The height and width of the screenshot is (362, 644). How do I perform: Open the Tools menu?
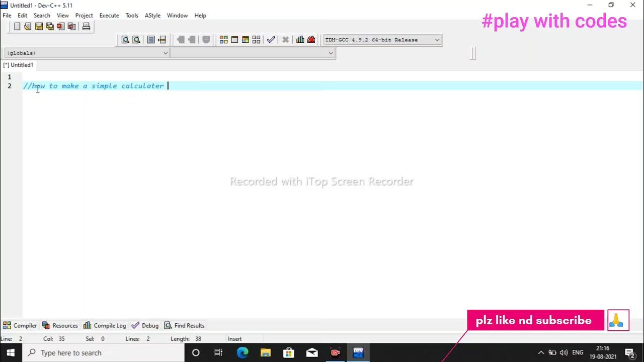pyautogui.click(x=132, y=16)
